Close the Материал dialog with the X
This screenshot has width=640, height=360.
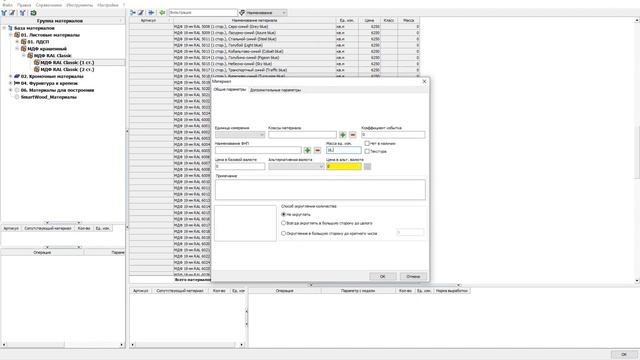pos(424,82)
